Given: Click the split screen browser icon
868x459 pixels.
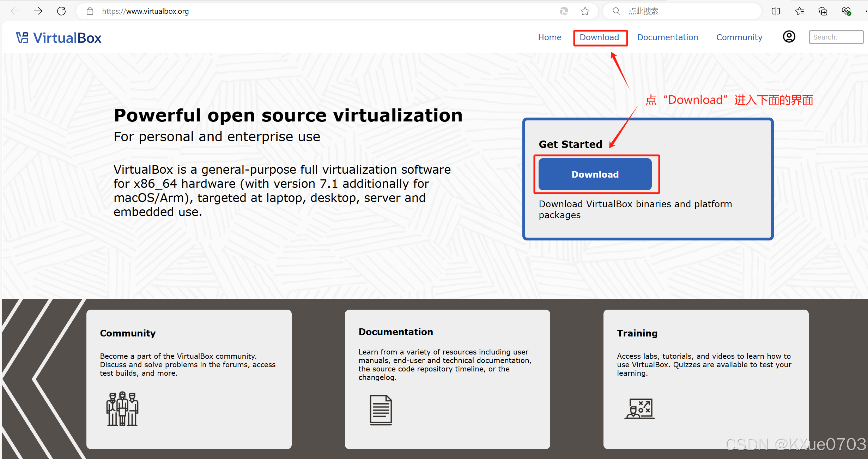Looking at the screenshot, I should pyautogui.click(x=776, y=11).
